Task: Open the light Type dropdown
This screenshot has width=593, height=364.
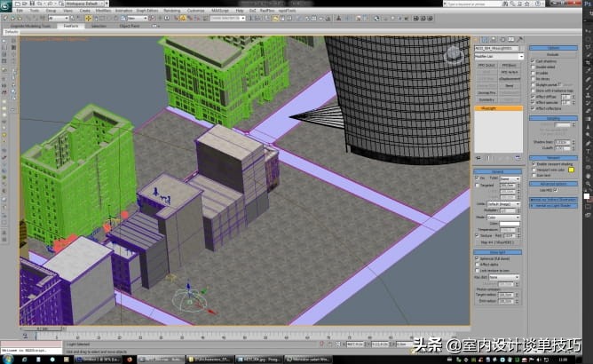Action: pyautogui.click(x=509, y=178)
